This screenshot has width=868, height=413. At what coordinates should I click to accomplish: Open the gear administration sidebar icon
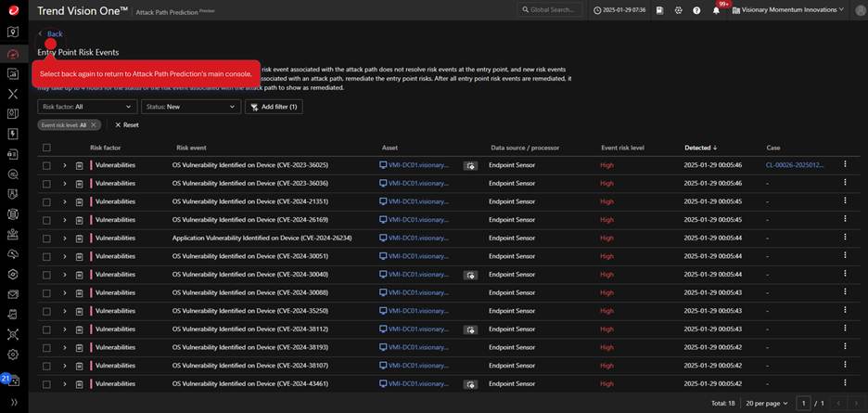pos(13,355)
